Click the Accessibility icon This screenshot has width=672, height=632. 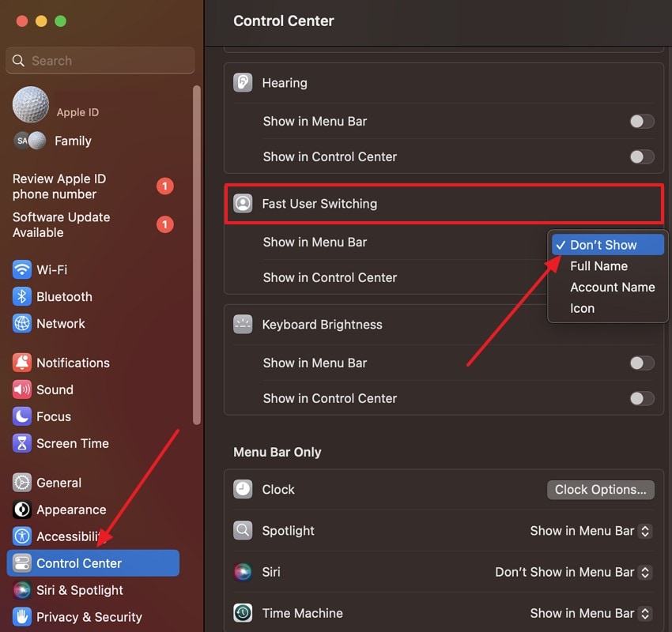tap(22, 536)
